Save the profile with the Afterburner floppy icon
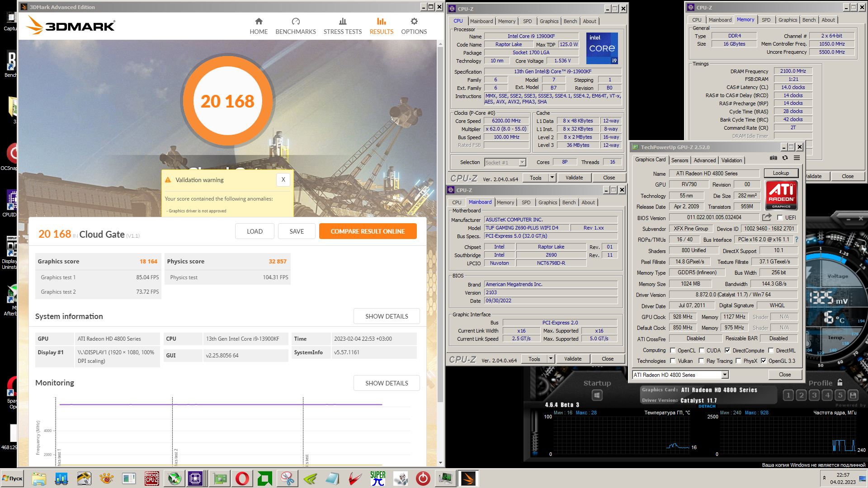The width and height of the screenshot is (868, 488). 853,395
